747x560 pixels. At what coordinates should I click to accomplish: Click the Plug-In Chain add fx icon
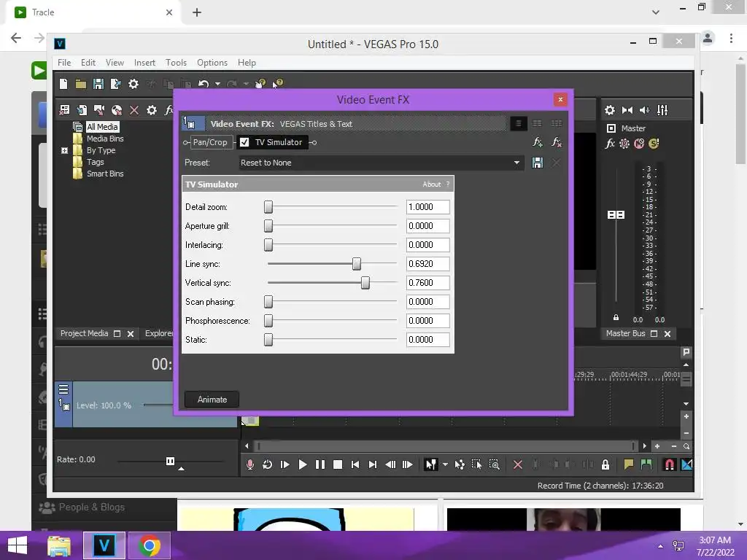538,142
